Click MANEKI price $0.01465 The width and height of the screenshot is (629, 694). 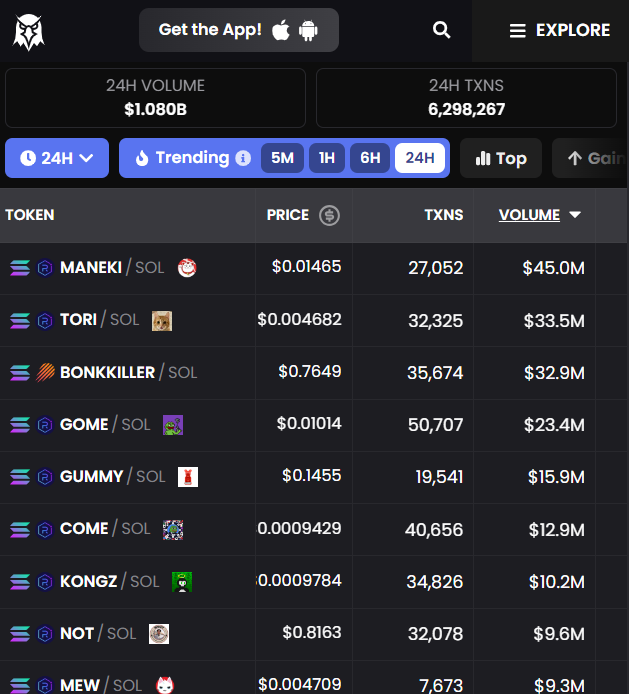[306, 266]
